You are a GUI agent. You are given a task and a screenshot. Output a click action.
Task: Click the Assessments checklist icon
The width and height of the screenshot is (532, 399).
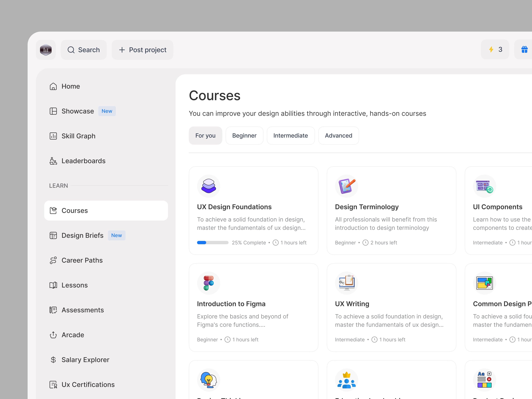click(53, 310)
